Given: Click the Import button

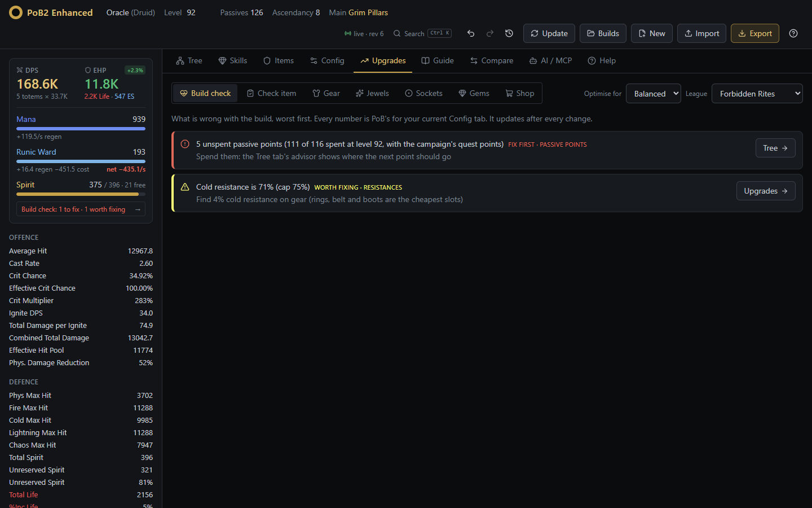Looking at the screenshot, I should 701,33.
